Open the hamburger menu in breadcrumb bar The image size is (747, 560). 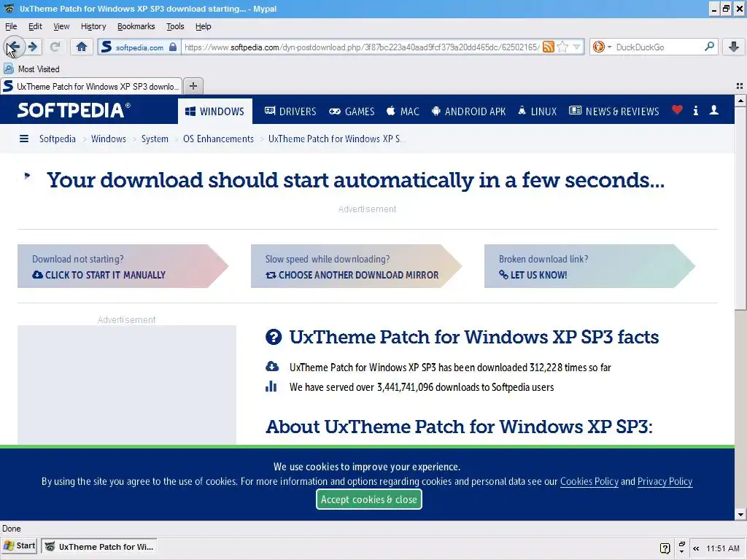click(24, 139)
